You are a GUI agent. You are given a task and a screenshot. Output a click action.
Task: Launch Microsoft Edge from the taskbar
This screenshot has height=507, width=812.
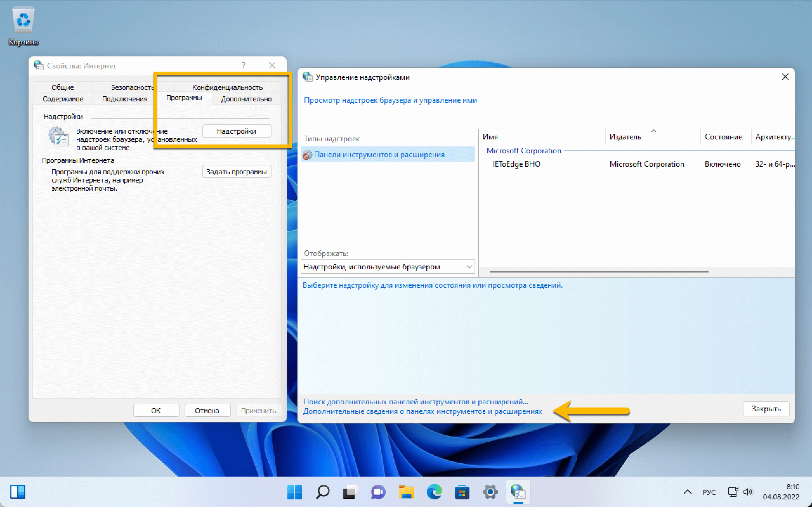434,492
